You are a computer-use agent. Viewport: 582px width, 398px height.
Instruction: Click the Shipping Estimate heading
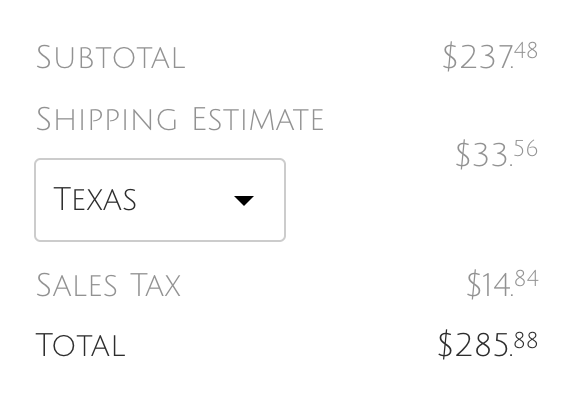point(180,119)
